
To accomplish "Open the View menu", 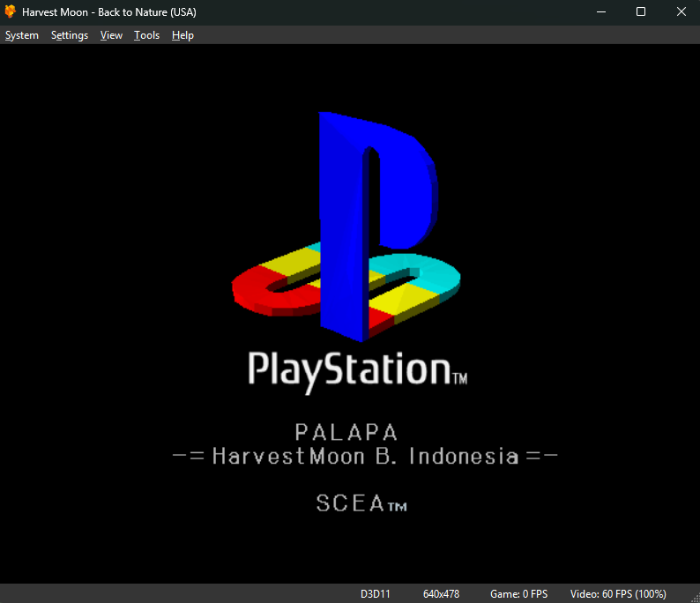I will pyautogui.click(x=111, y=35).
